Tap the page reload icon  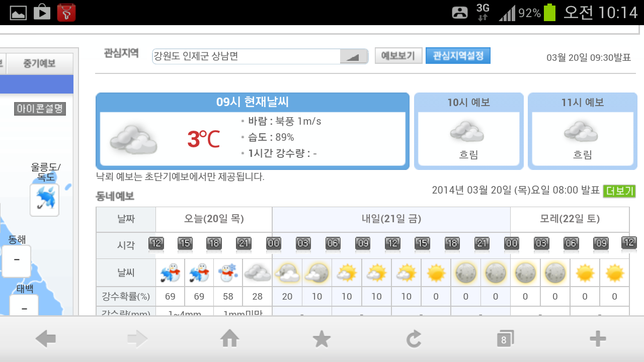[x=414, y=339]
